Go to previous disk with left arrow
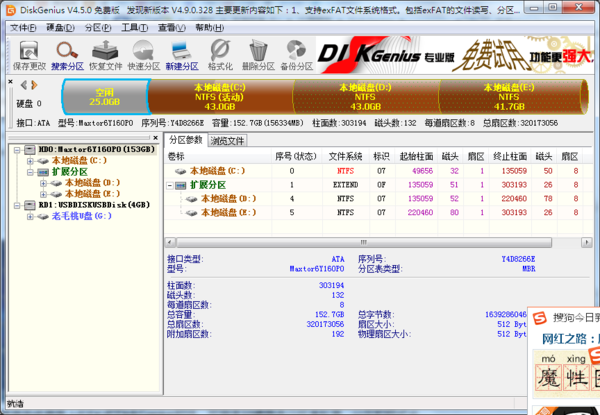 [x=24, y=85]
